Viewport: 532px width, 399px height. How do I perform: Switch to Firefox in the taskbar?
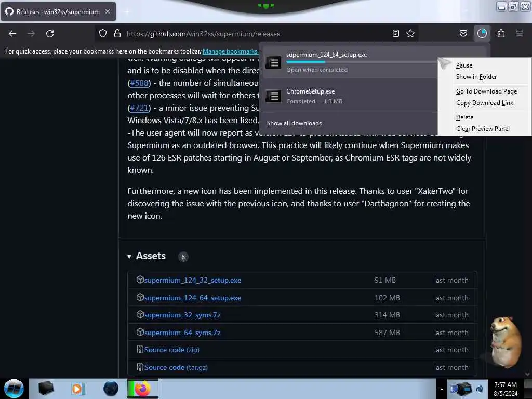(143, 389)
